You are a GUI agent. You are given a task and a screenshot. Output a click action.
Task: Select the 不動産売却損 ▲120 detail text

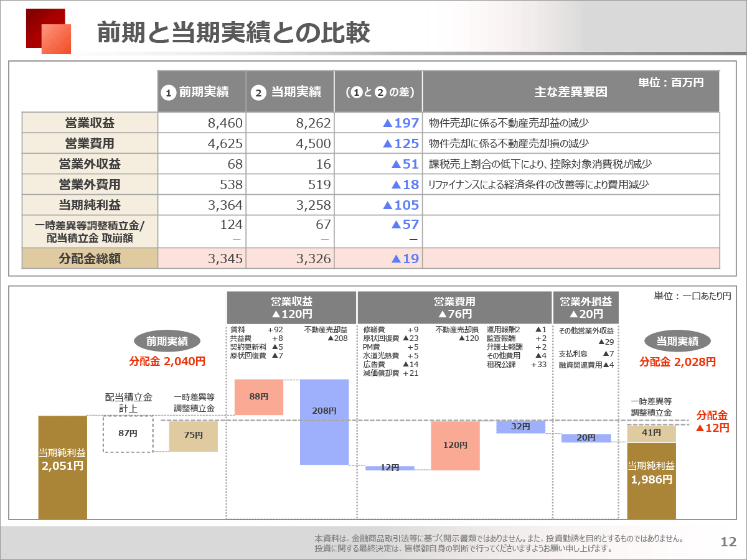[458, 334]
